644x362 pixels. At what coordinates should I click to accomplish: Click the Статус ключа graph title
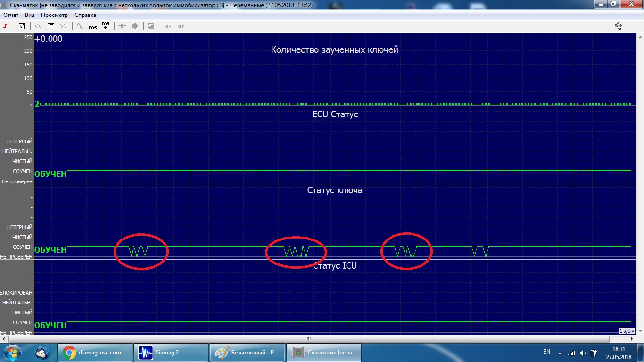coord(335,190)
